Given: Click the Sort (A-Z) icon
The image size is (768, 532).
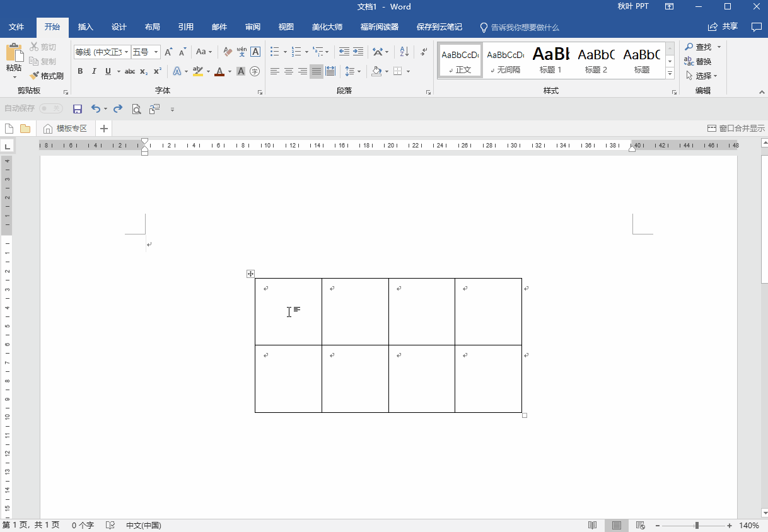Looking at the screenshot, I should click(404, 52).
